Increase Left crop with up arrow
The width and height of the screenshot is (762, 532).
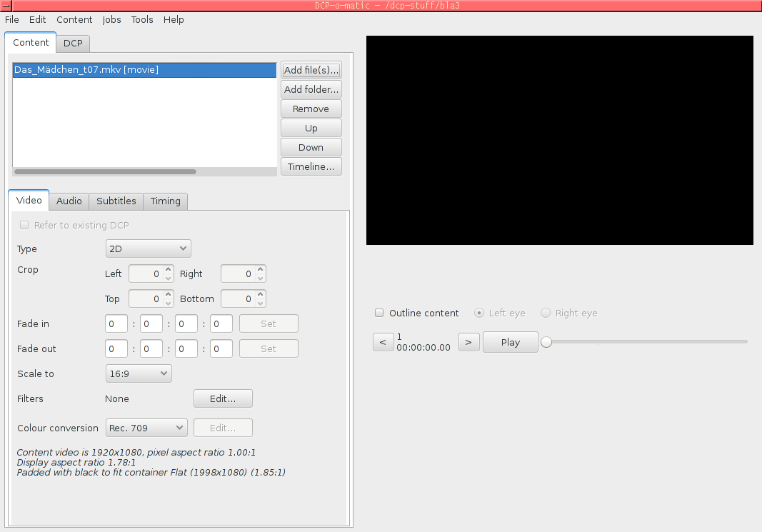(x=168, y=269)
